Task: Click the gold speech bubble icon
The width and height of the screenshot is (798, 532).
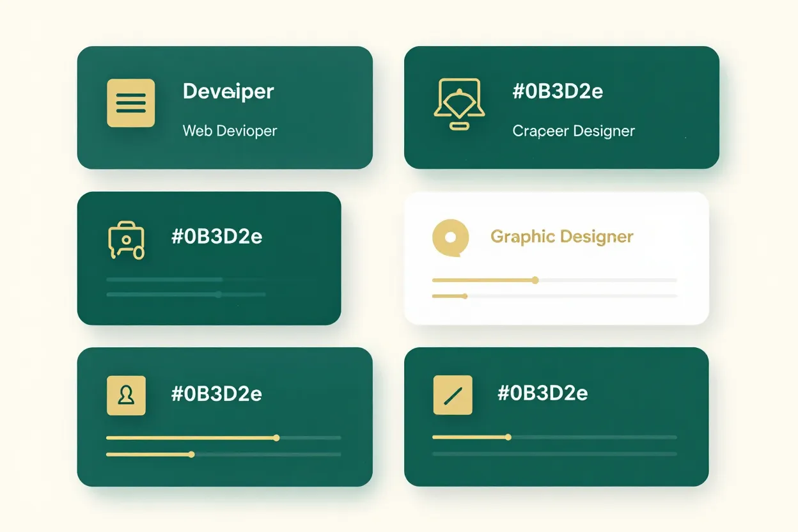Action: click(450, 238)
